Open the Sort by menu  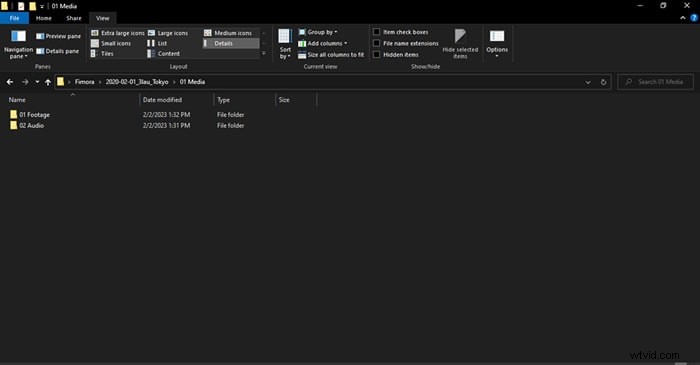(285, 44)
